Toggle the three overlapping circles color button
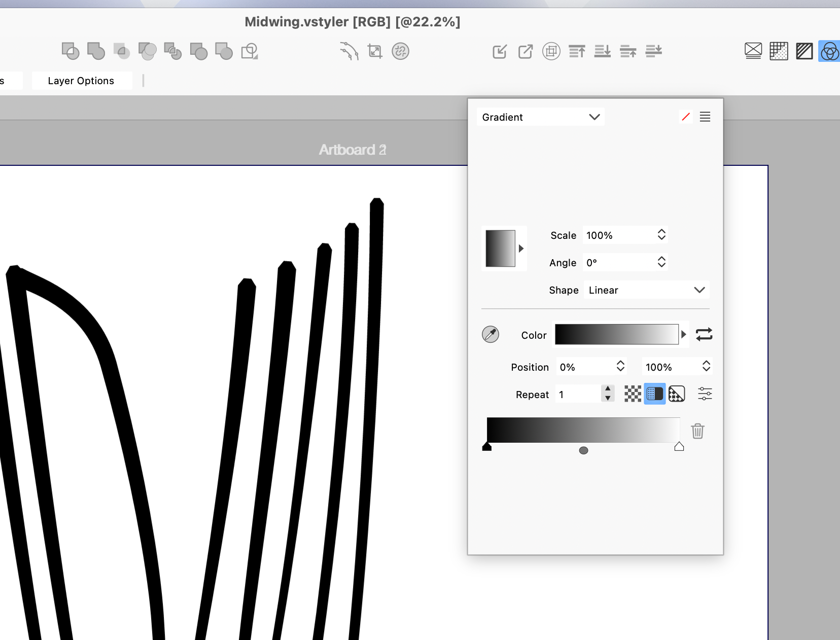The width and height of the screenshot is (840, 640). (x=829, y=51)
